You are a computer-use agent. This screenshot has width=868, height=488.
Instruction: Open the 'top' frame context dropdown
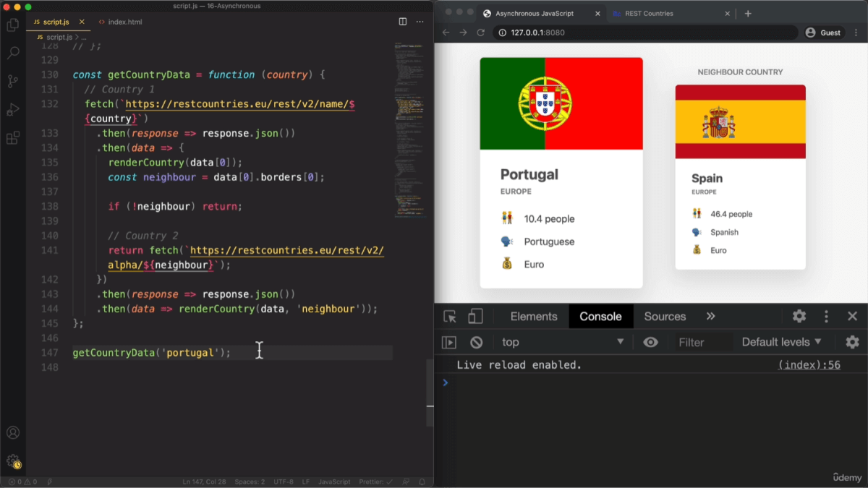(x=563, y=341)
